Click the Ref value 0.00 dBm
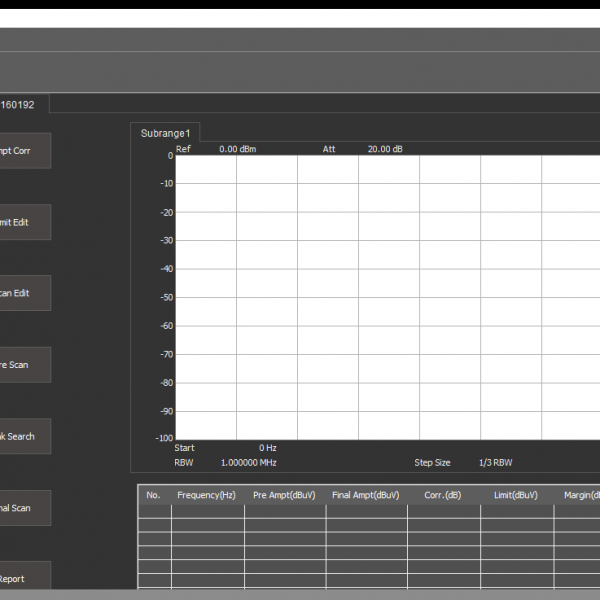The image size is (600, 600). pyautogui.click(x=238, y=149)
